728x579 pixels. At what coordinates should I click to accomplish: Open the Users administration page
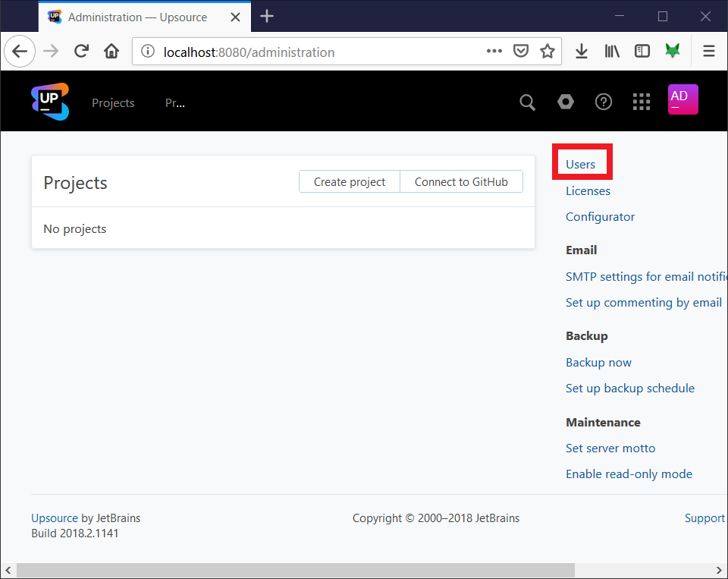[581, 164]
